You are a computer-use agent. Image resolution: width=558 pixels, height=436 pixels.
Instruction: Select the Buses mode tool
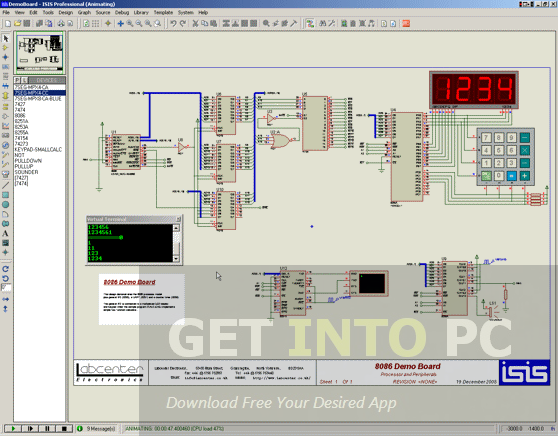(6, 86)
